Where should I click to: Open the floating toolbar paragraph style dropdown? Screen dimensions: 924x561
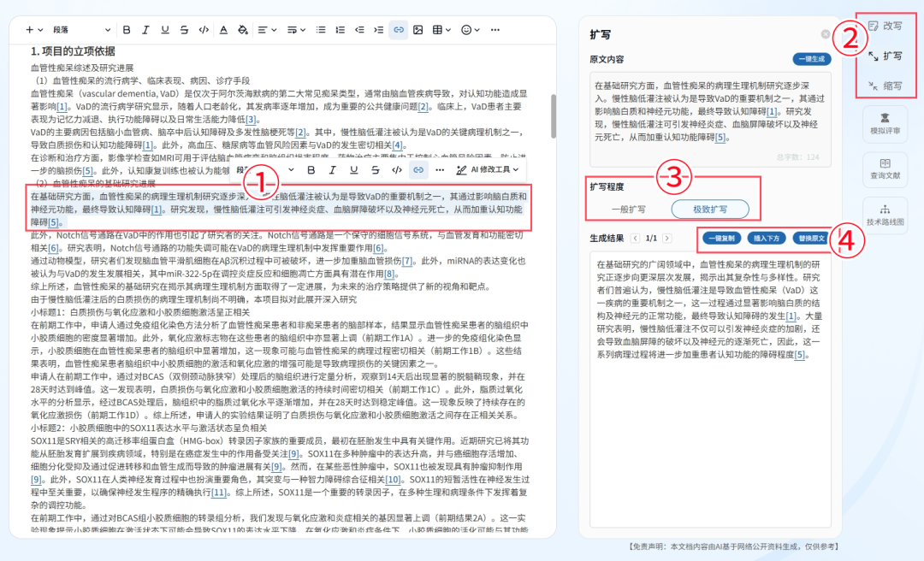coord(264,169)
